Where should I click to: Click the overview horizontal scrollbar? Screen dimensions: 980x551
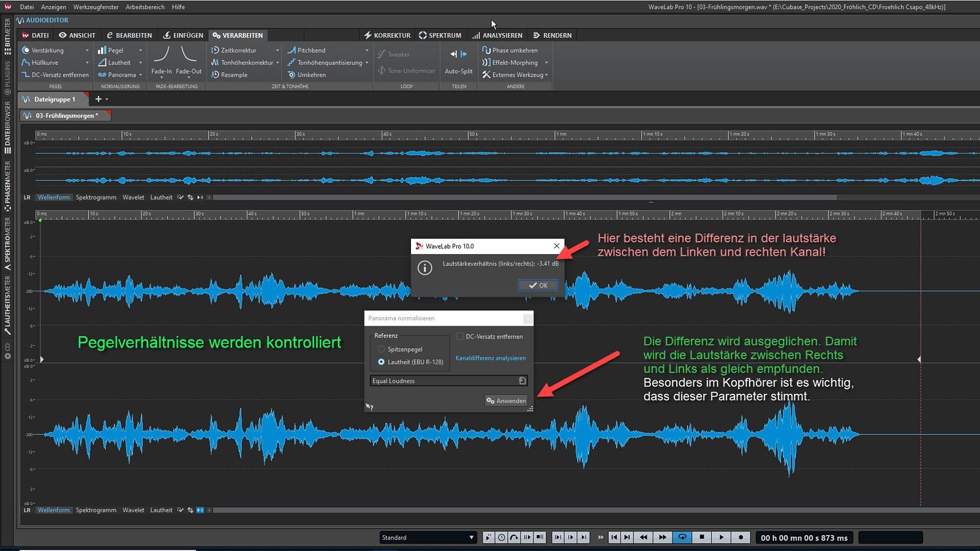coord(524,197)
